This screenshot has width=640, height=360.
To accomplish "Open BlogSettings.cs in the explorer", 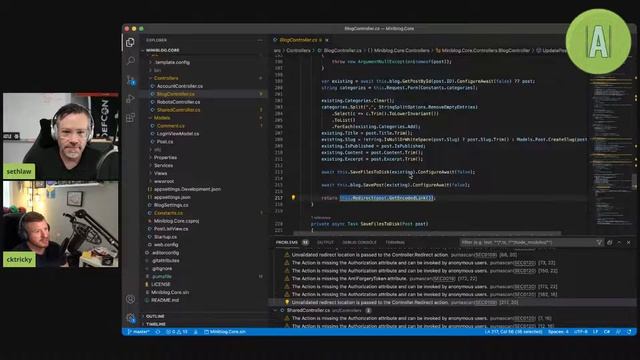I will click(171, 205).
